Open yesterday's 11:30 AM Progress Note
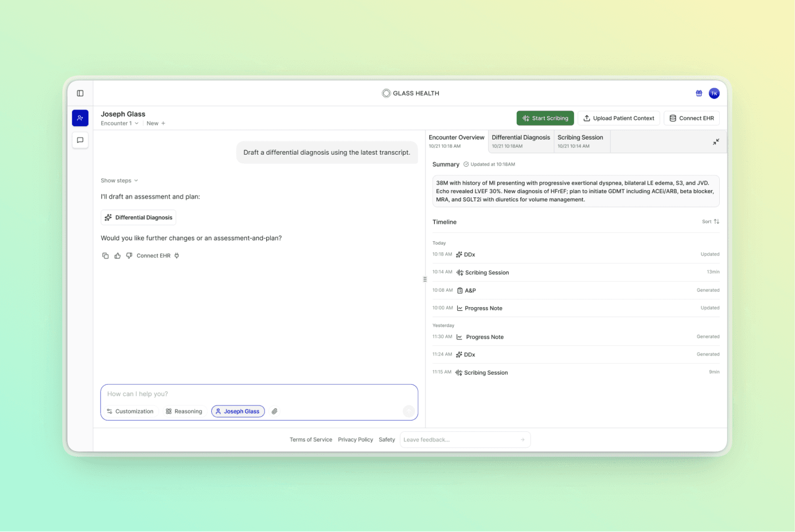The width and height of the screenshot is (795, 532). pyautogui.click(x=575, y=337)
